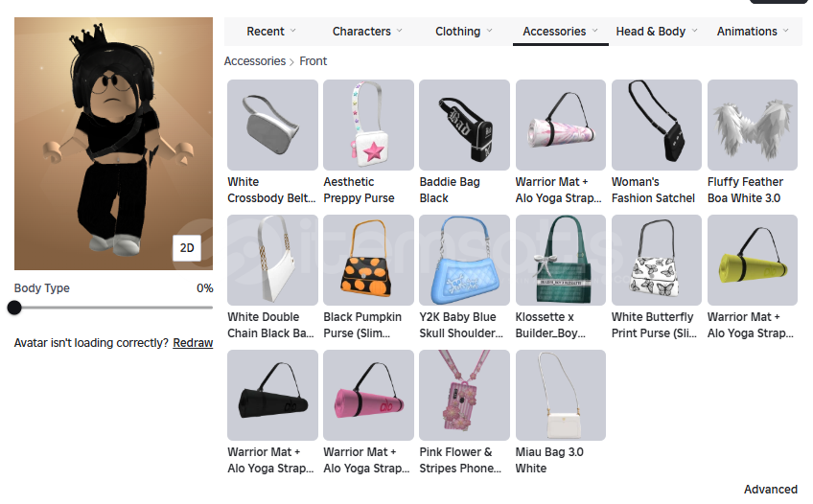
Task: Toggle avatar preview to 2D mode
Action: [x=187, y=247]
